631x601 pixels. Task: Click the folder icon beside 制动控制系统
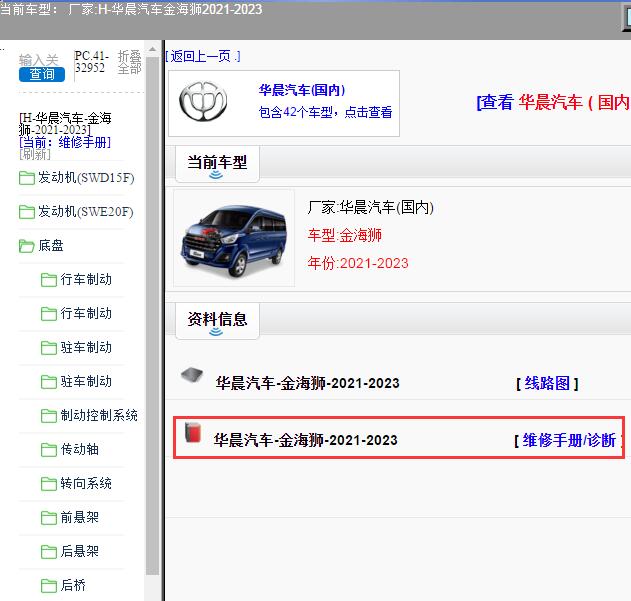pyautogui.click(x=49, y=416)
